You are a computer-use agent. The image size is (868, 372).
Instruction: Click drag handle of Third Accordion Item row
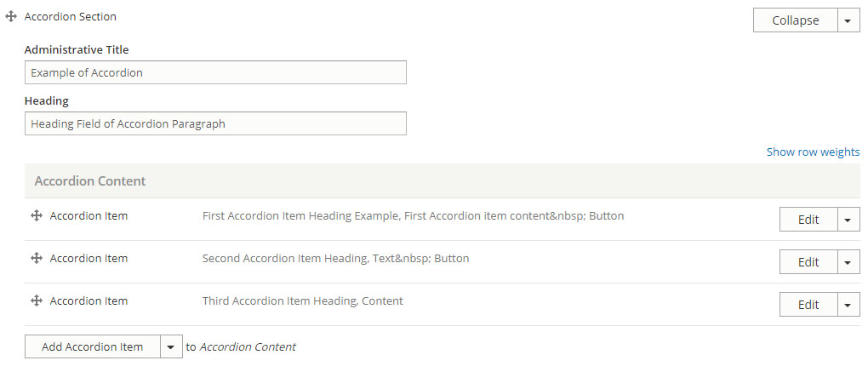point(37,300)
